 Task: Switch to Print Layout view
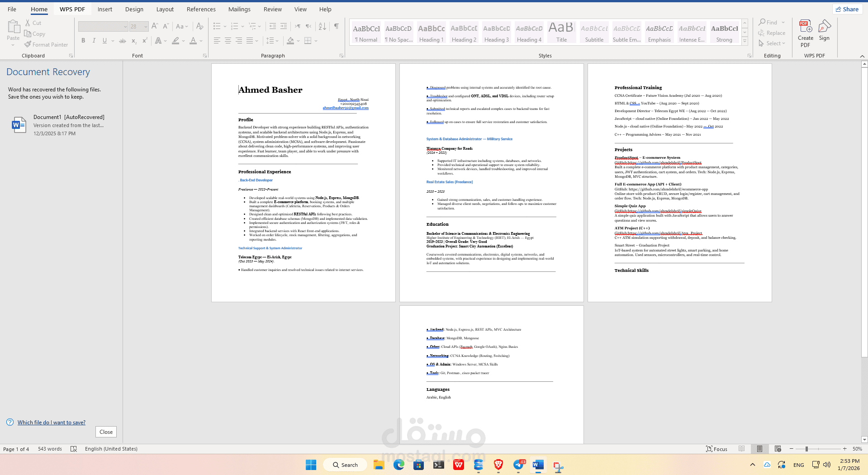759,449
